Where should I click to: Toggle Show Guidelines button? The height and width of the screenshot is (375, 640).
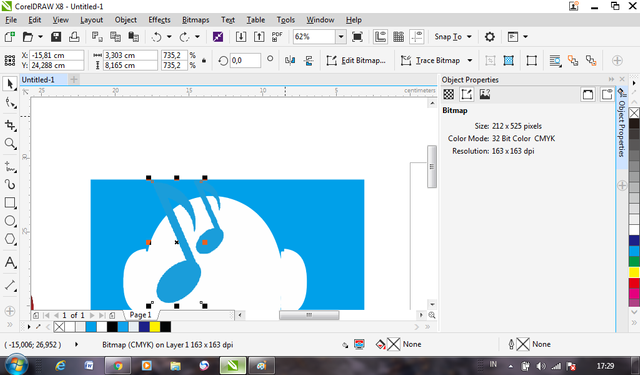(x=417, y=37)
